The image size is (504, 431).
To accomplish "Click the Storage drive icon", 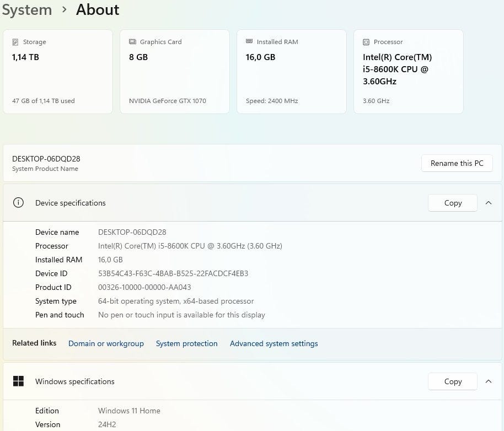I will [x=15, y=42].
